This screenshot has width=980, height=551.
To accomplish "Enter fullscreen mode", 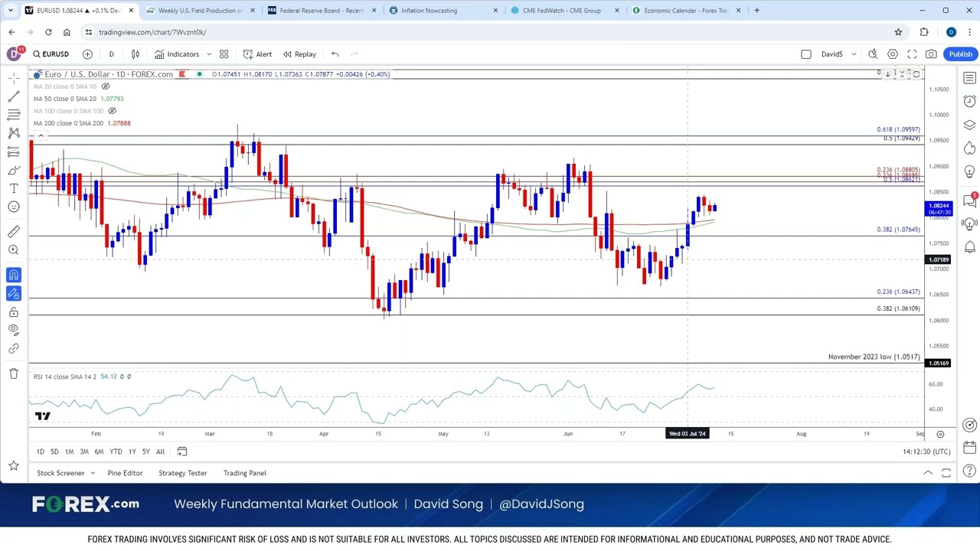I will [912, 54].
